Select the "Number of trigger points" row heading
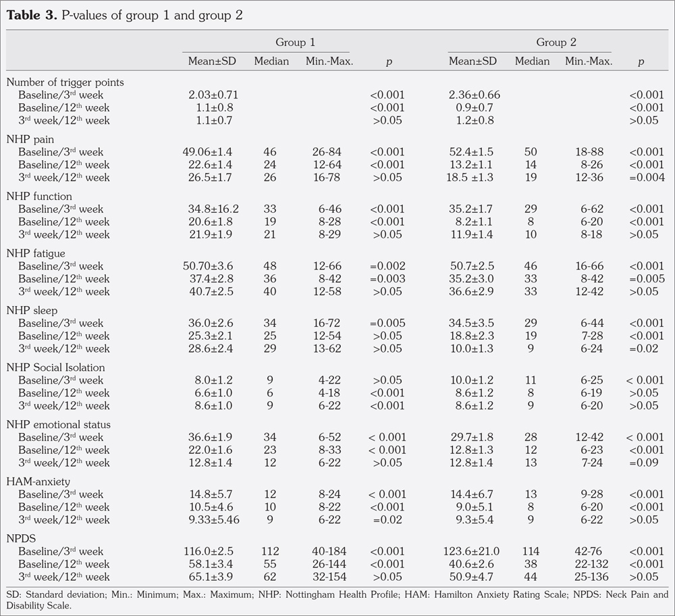The image size is (675, 616). coord(65,82)
